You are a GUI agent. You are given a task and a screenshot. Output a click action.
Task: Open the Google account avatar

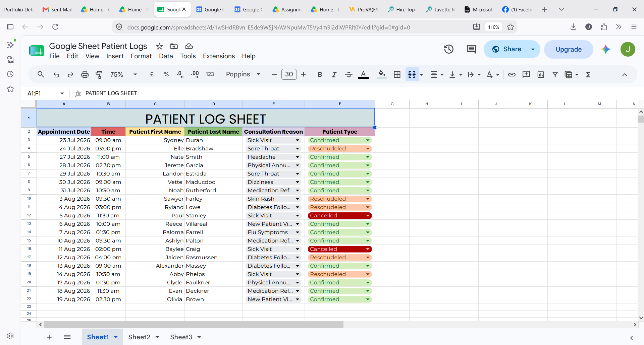628,49
